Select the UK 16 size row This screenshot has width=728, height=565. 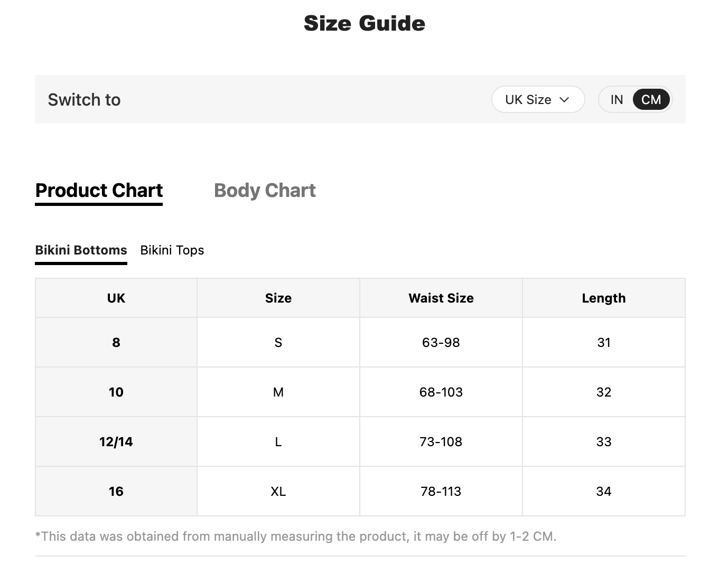360,491
